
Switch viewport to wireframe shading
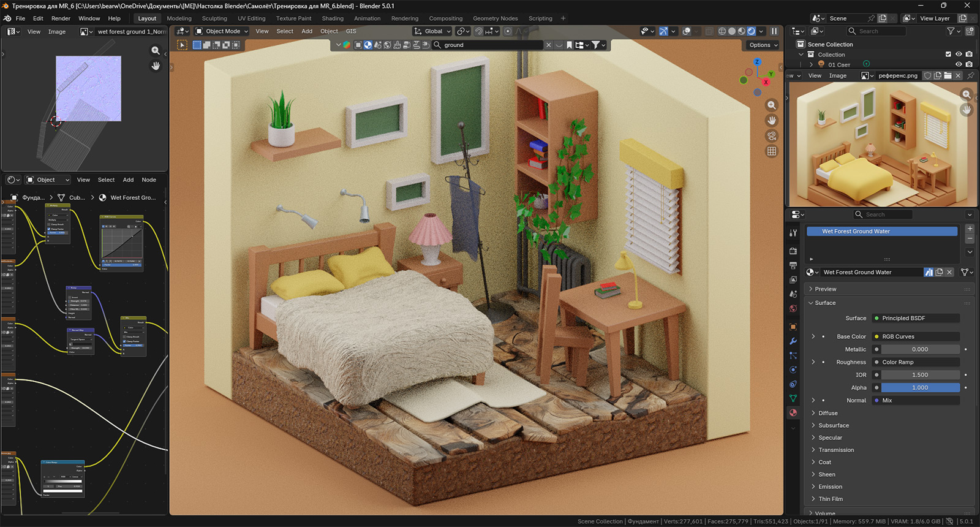(x=722, y=31)
